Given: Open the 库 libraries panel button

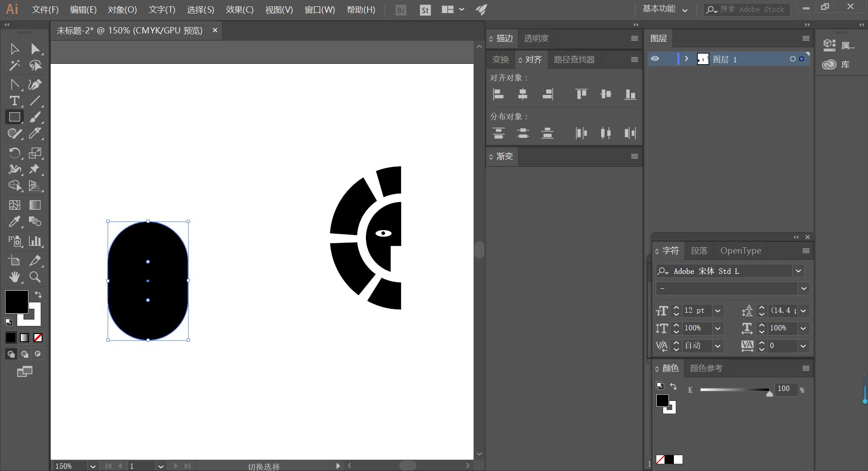Looking at the screenshot, I should point(836,65).
